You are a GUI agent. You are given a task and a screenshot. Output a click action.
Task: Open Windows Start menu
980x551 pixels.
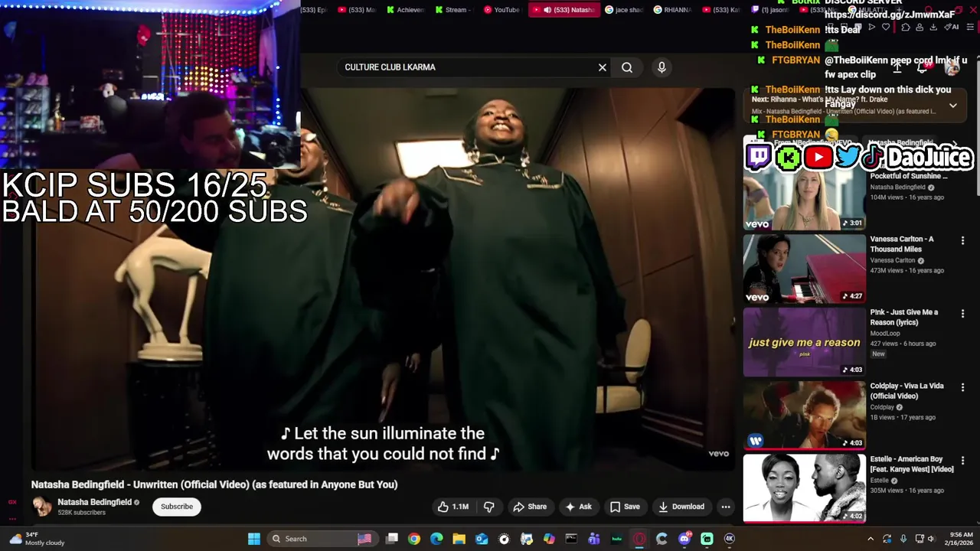coord(254,539)
